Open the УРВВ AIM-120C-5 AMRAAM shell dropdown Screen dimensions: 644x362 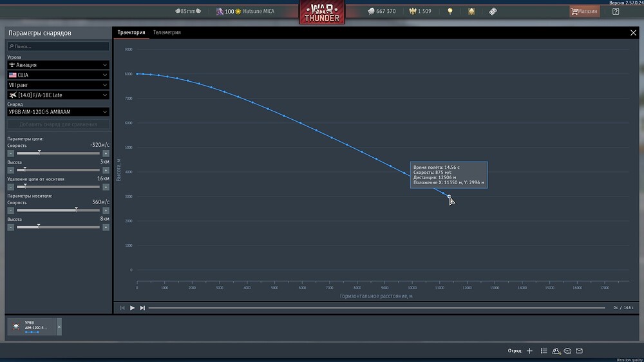pyautogui.click(x=59, y=112)
